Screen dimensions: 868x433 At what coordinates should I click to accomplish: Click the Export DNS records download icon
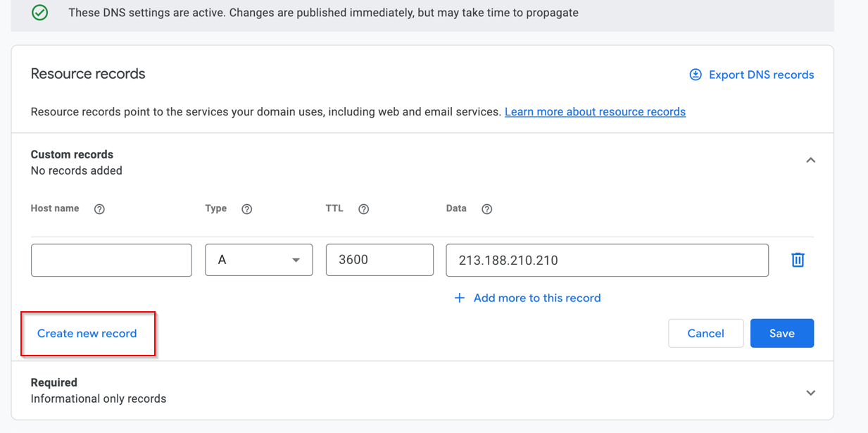pyautogui.click(x=696, y=75)
